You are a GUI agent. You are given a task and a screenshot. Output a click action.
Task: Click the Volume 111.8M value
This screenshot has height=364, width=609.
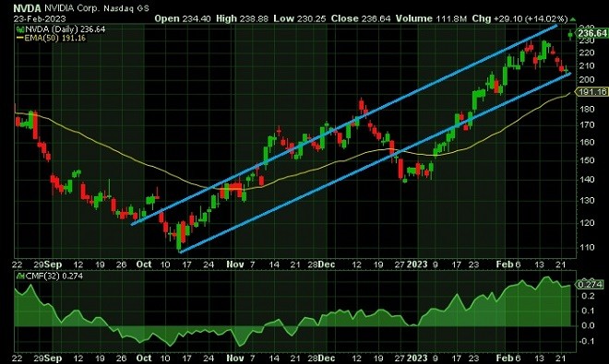point(431,18)
